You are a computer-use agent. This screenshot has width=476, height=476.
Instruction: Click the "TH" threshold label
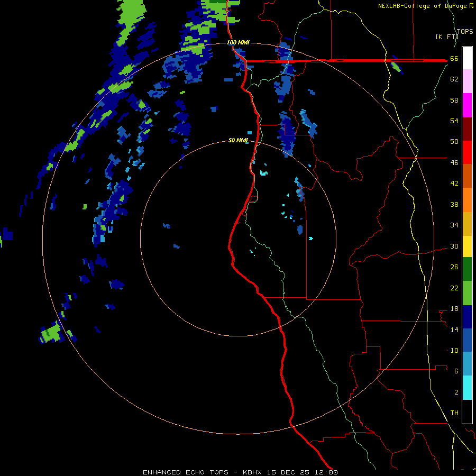454,413
